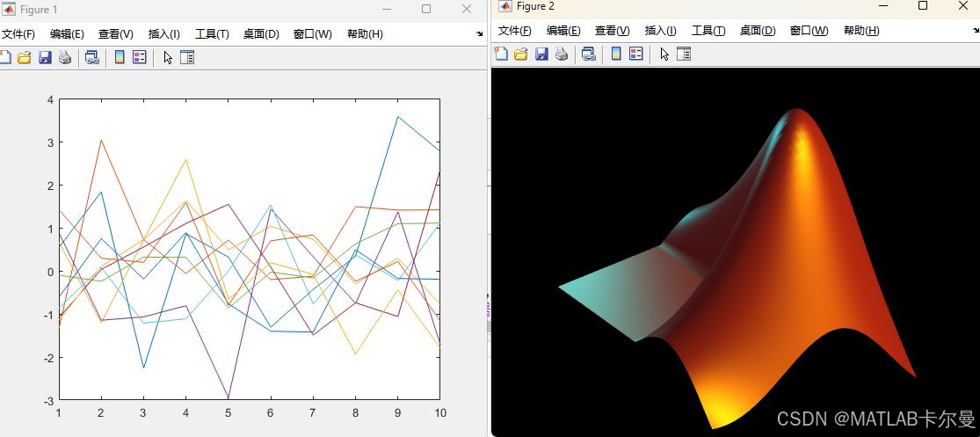Viewport: 980px width, 437px height.
Task: Open 窗口(W) menu in Figure 1
Action: (x=313, y=34)
